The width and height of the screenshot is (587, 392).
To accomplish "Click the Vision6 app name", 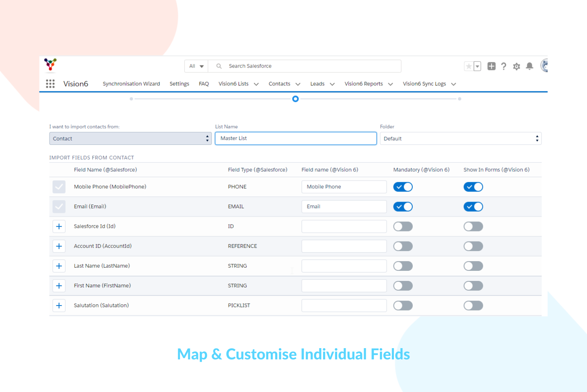I will pos(76,84).
